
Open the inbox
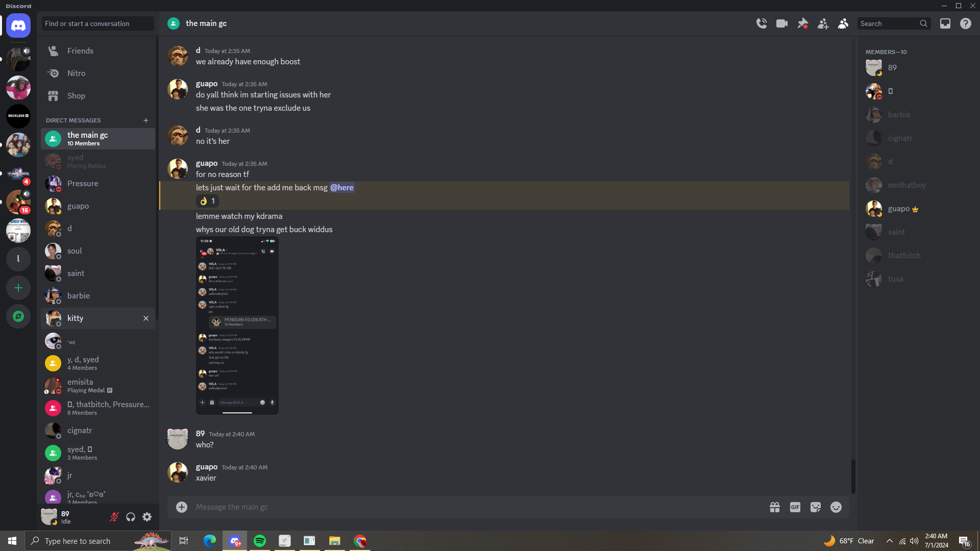tap(945, 23)
